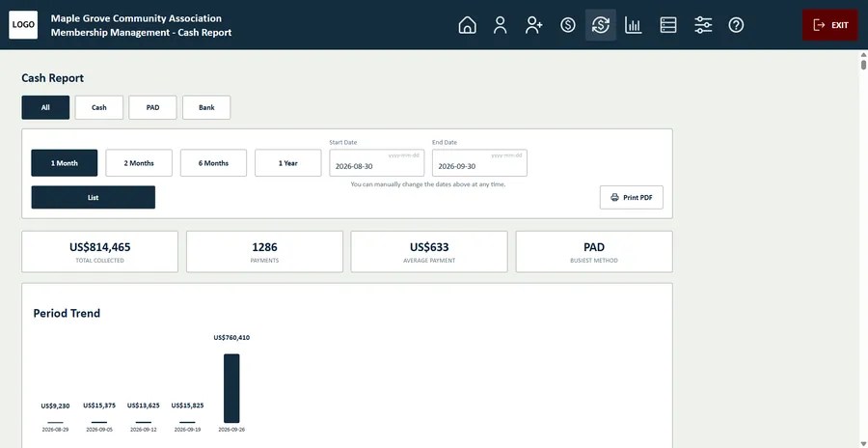Screen dimensions: 868x448
Task: Click the US$814,465 total collected card
Action: pos(99,252)
